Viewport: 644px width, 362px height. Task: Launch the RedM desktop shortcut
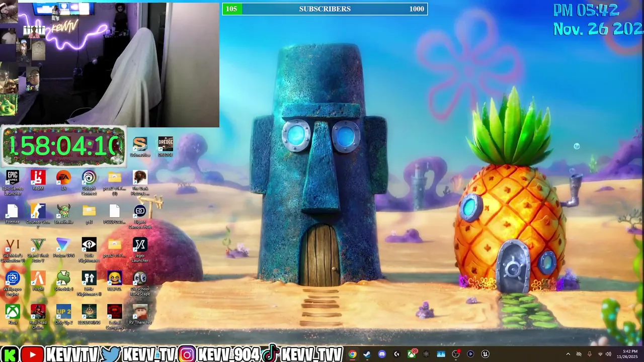coord(38,180)
